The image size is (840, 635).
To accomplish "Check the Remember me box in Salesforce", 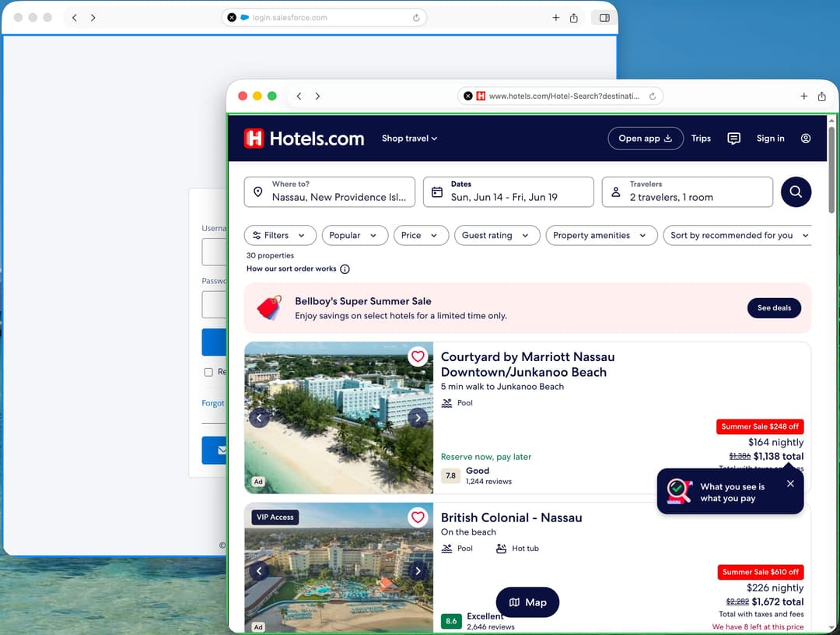I will (208, 372).
